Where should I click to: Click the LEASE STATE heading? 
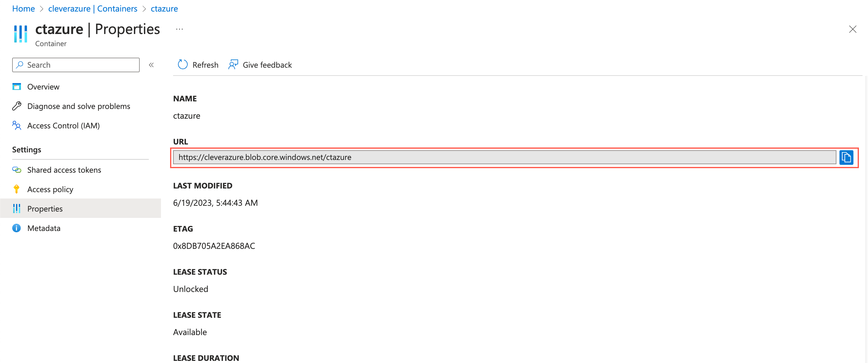click(197, 315)
